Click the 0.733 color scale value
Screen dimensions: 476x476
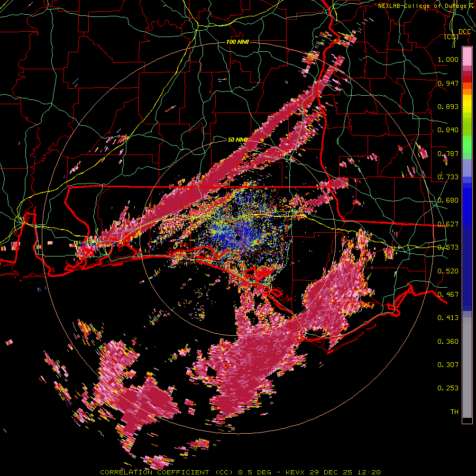click(x=448, y=177)
